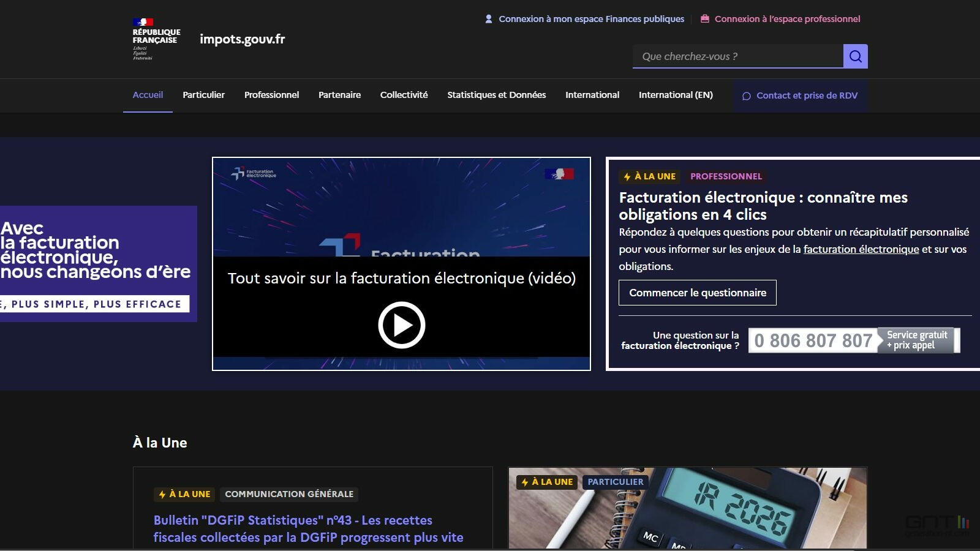
Task: Open Statistiques et Données section
Action: (496, 95)
